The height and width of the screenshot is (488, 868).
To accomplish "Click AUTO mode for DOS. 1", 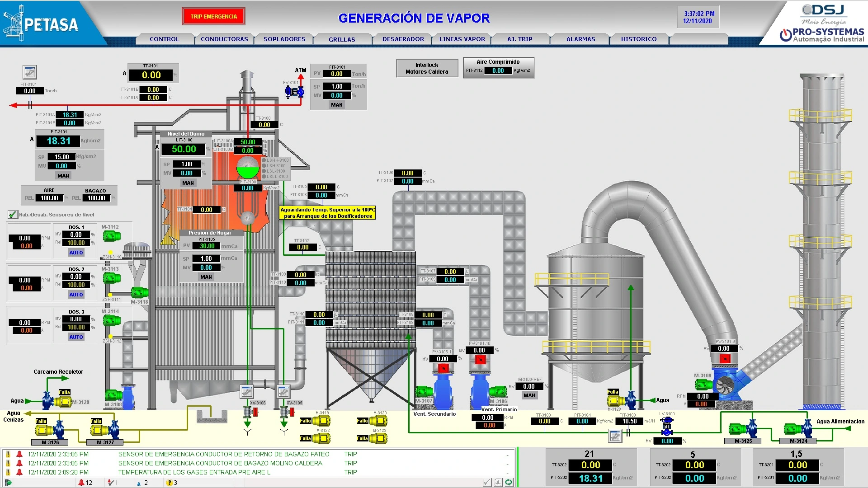I will pos(76,253).
